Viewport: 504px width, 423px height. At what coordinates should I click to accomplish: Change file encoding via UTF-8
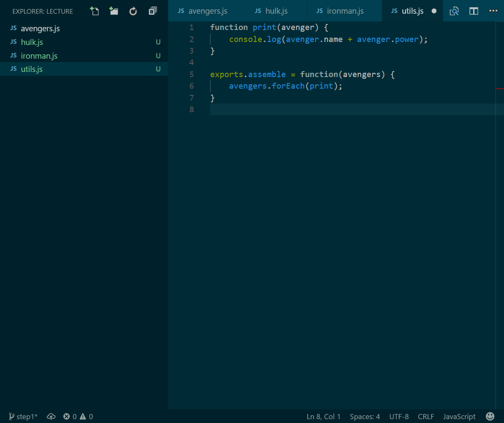point(399,417)
